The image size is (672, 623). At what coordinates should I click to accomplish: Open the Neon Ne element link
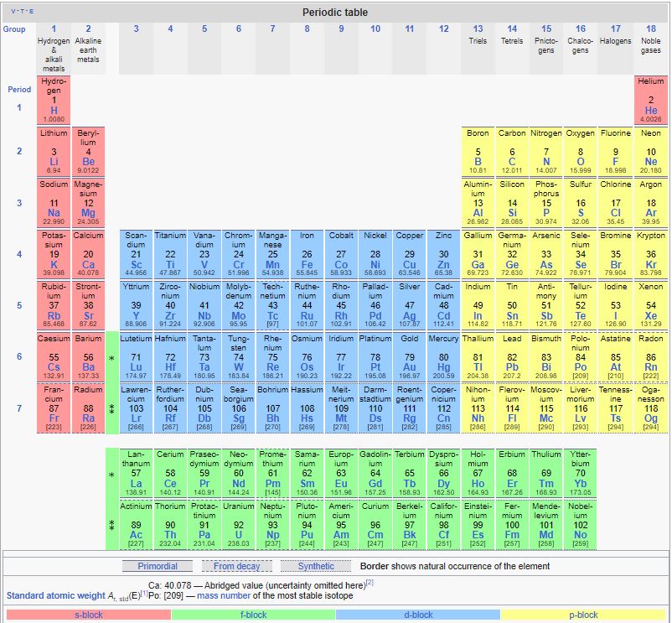650,162
